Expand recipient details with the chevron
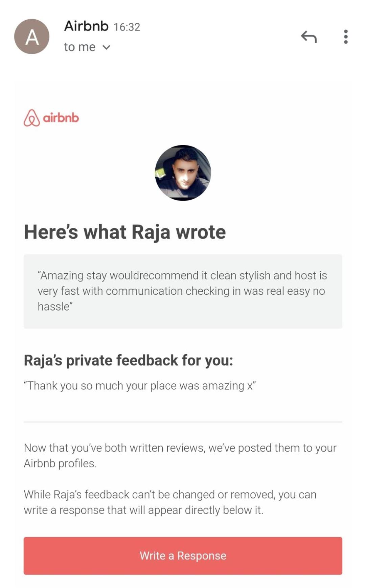 coord(106,47)
